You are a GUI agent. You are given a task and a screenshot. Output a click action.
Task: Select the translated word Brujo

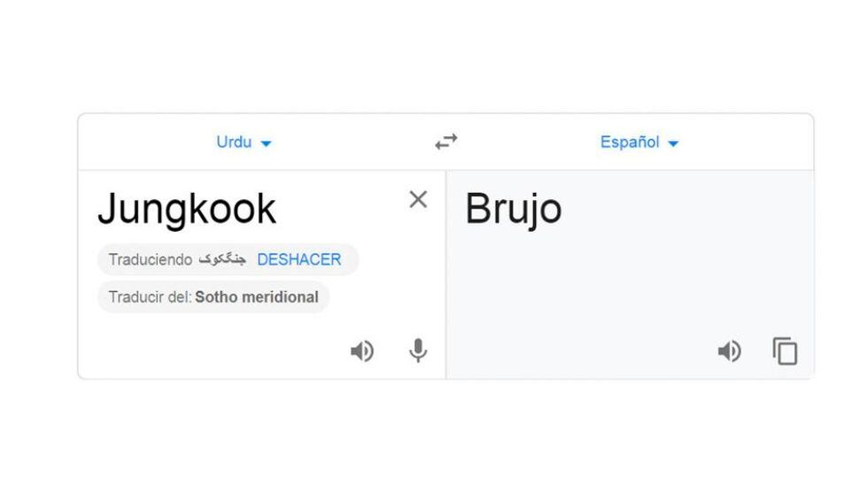(x=513, y=210)
